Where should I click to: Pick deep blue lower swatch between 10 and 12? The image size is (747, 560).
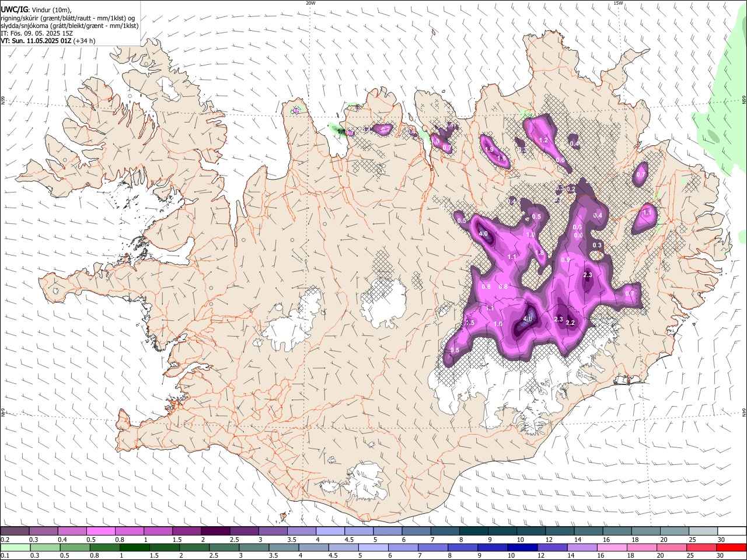click(522, 547)
